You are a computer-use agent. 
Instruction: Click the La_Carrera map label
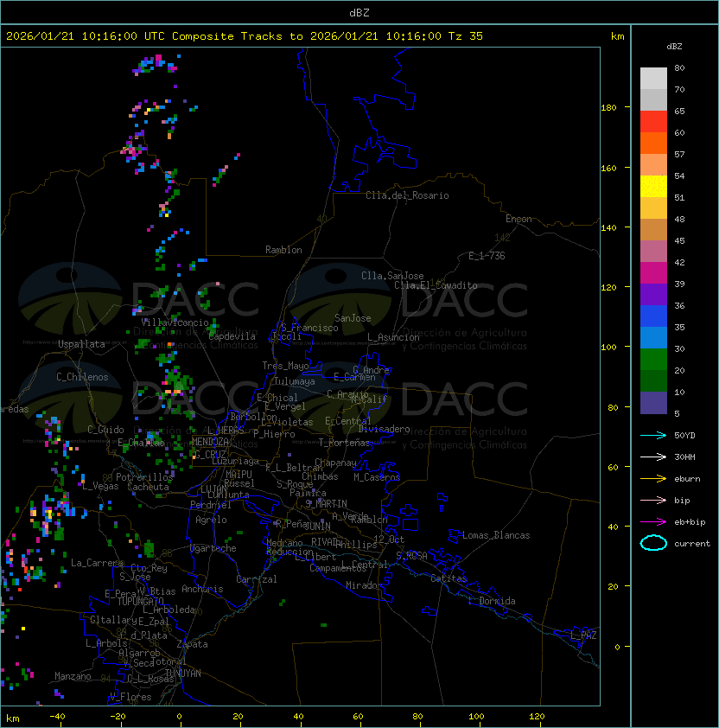pyautogui.click(x=97, y=563)
